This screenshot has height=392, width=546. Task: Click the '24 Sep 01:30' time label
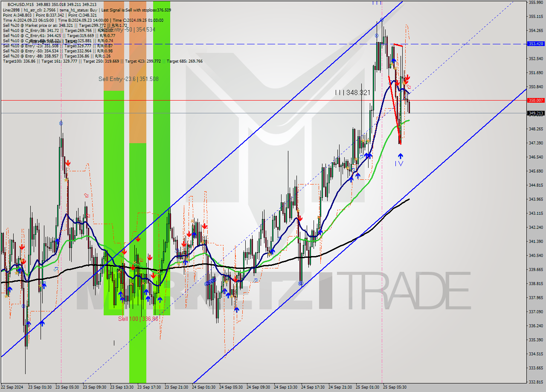point(203,387)
